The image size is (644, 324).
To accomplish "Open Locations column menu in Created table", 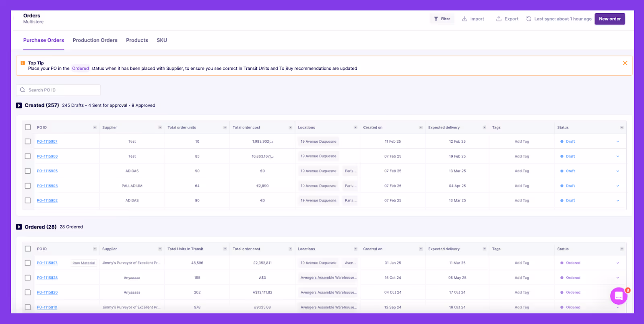I will click(355, 127).
